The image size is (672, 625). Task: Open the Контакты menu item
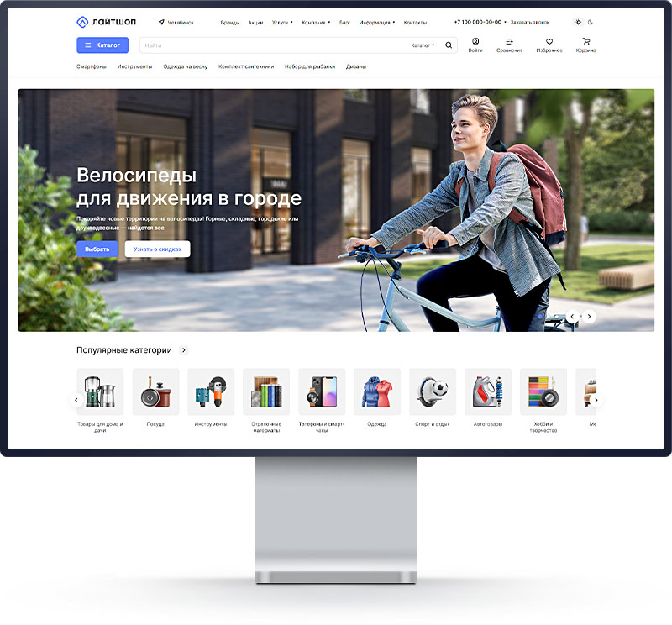pos(415,23)
